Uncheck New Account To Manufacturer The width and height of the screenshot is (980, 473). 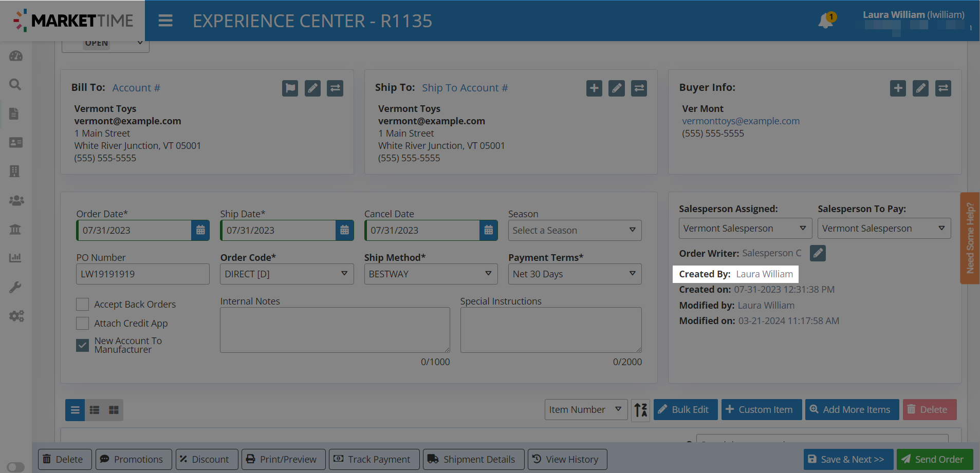point(82,345)
